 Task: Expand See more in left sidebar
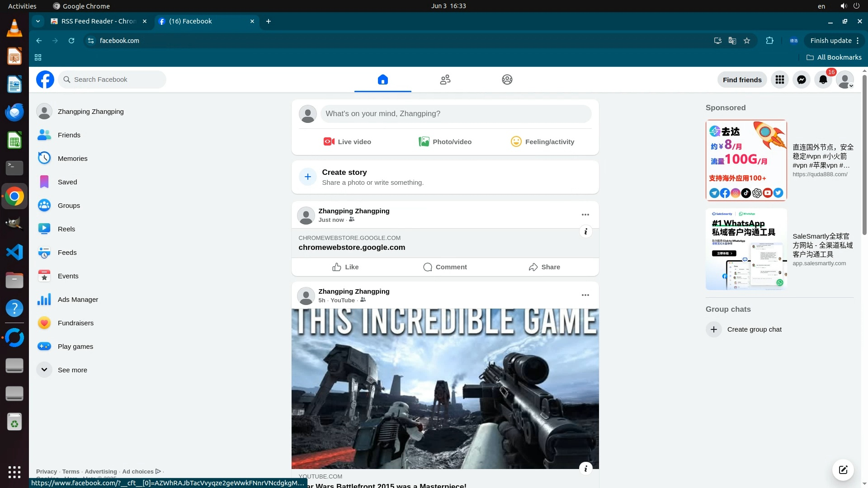tap(72, 370)
